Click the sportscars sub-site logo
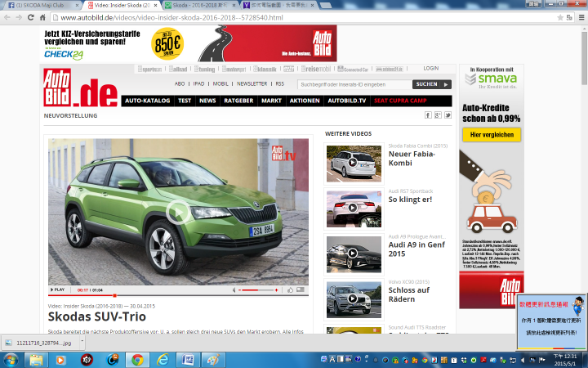This screenshot has height=368, width=588. click(150, 69)
